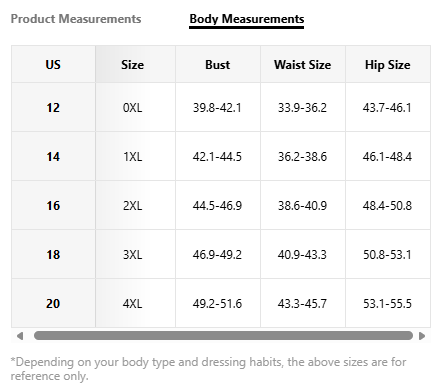This screenshot has width=443, height=388.
Task: Click the right scroll arrow under the table
Action: (x=422, y=336)
